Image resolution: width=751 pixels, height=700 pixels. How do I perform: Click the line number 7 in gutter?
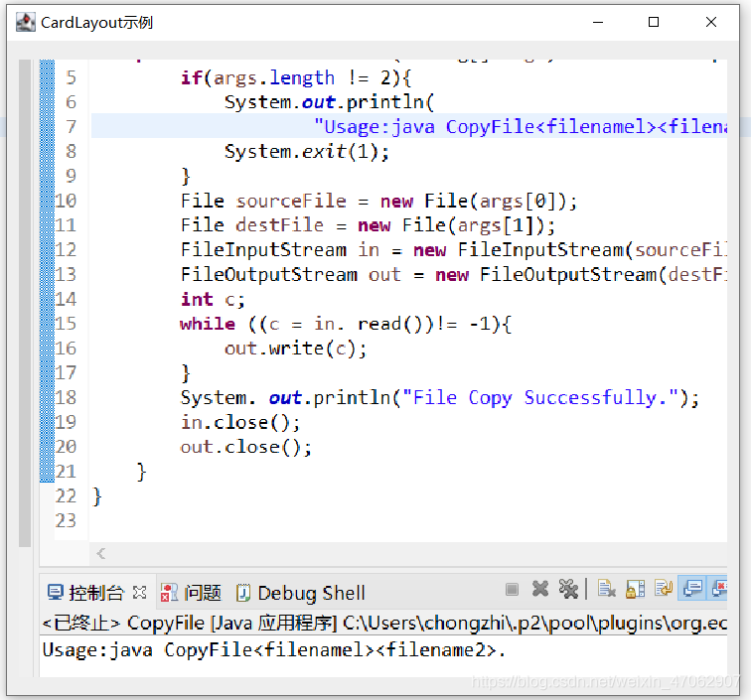[71, 127]
